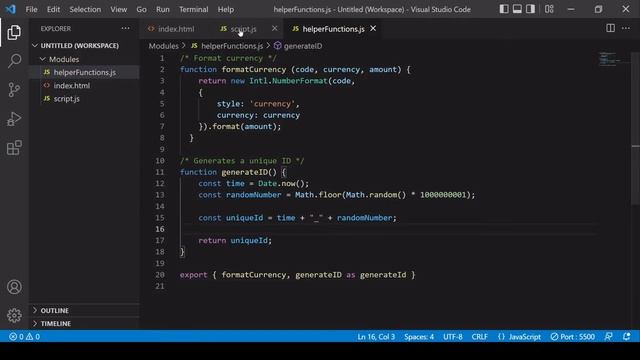Click Modules in the breadcrumb

coord(163,46)
